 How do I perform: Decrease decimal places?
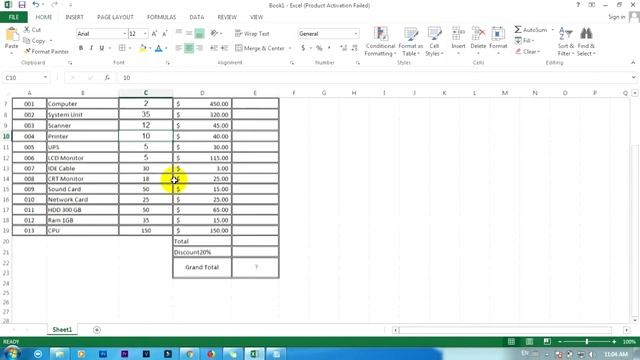tap(354, 48)
